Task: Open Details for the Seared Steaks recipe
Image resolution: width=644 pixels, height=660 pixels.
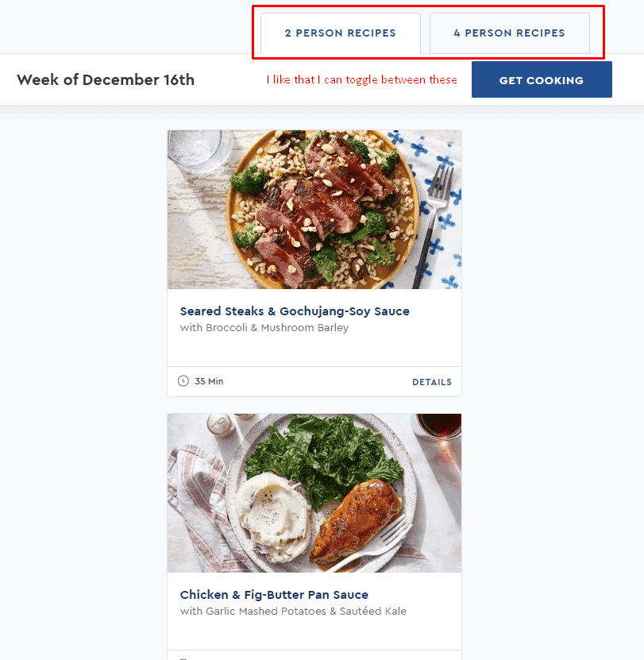Action: [431, 382]
